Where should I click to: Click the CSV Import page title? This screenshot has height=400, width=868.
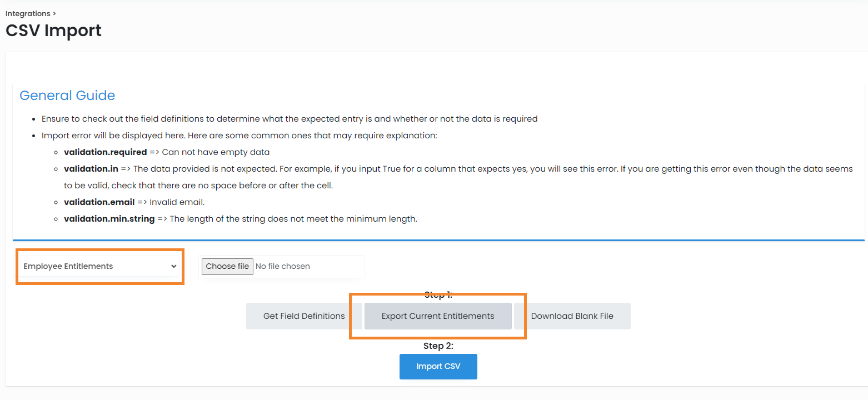pos(53,30)
